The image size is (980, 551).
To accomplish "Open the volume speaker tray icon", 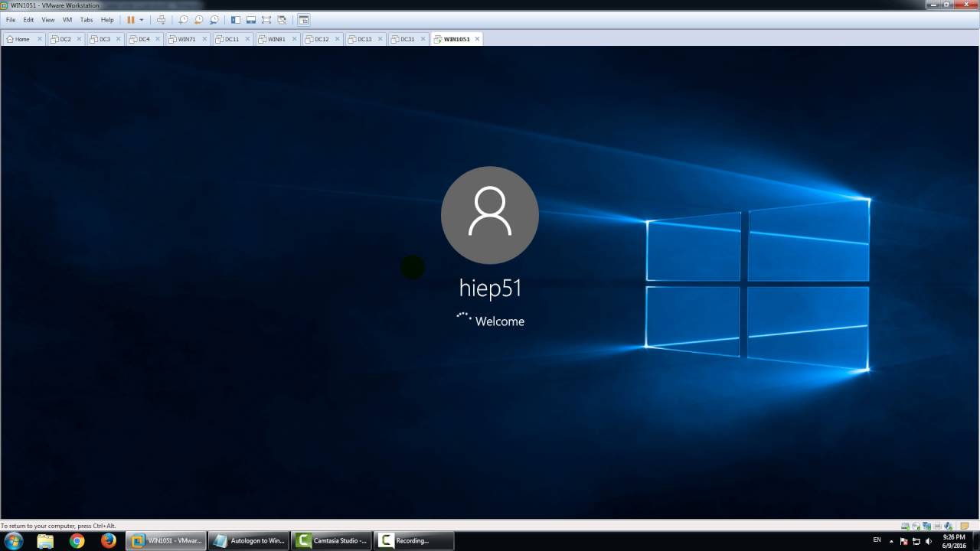I will (929, 541).
